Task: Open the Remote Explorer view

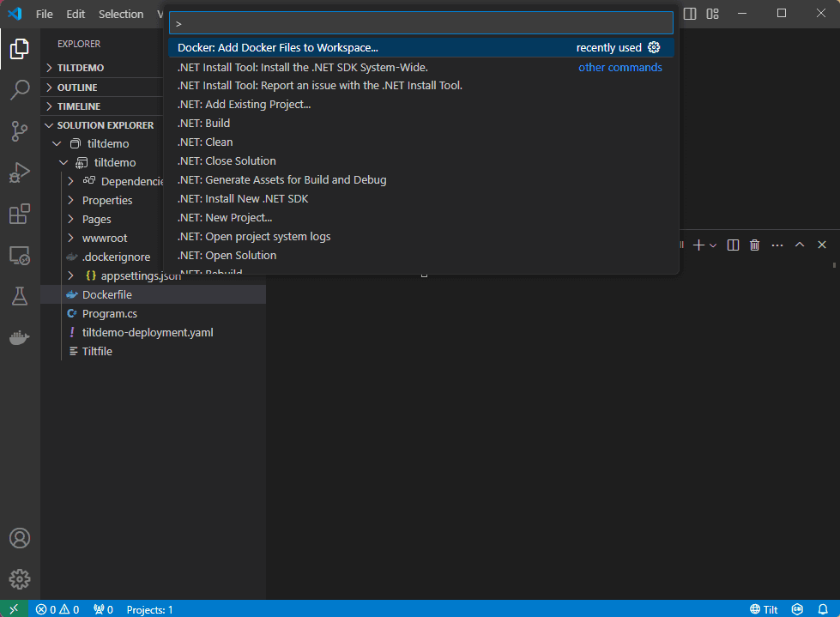Action: (19, 255)
